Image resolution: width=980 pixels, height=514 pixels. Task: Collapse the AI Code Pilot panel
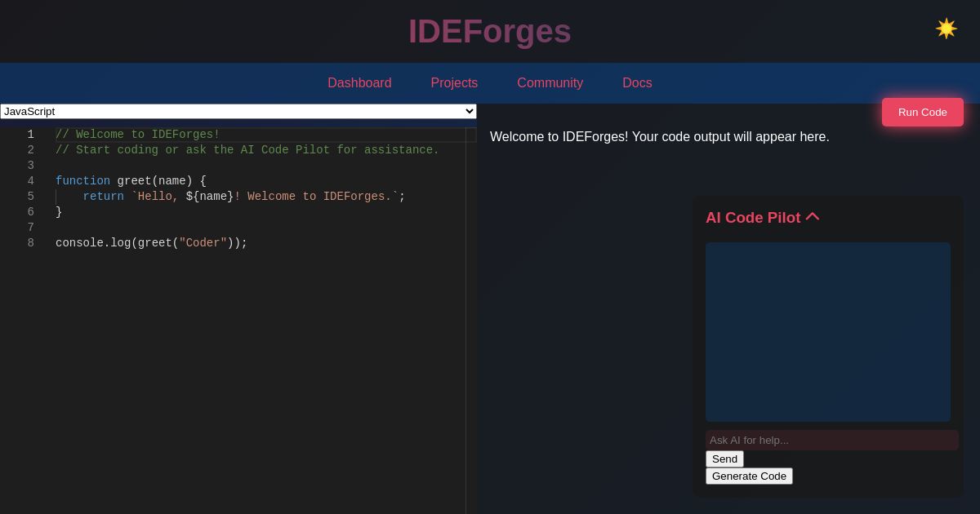pyautogui.click(x=813, y=216)
